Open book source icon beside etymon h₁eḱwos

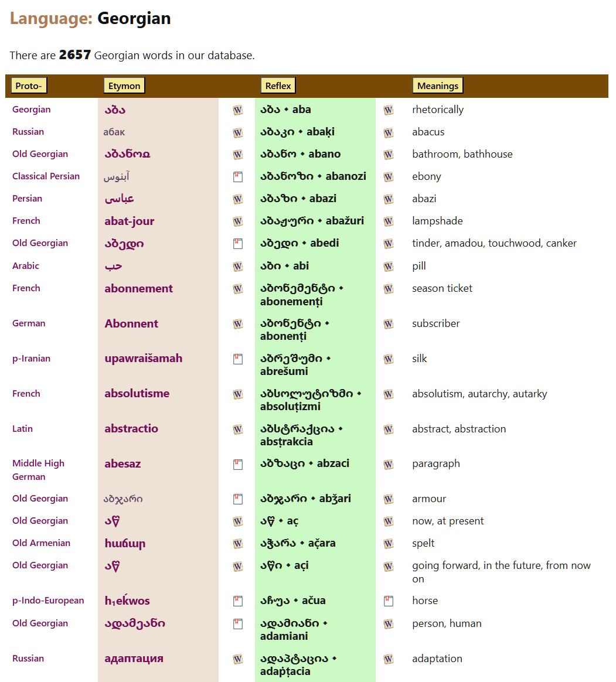237,601
